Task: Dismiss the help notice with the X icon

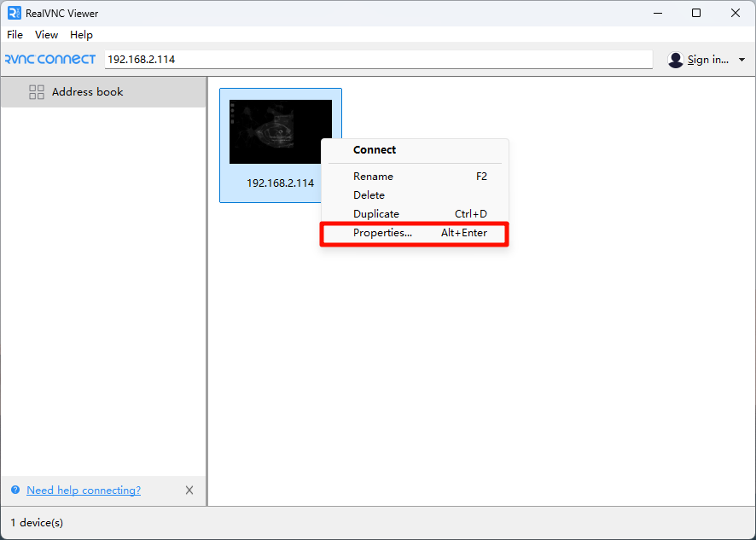Action: [189, 490]
